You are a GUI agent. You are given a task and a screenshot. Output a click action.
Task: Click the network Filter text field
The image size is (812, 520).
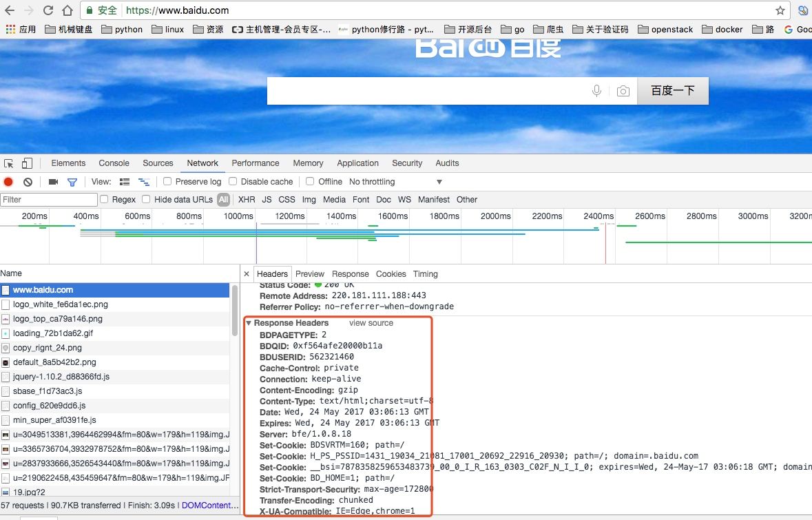(x=49, y=200)
